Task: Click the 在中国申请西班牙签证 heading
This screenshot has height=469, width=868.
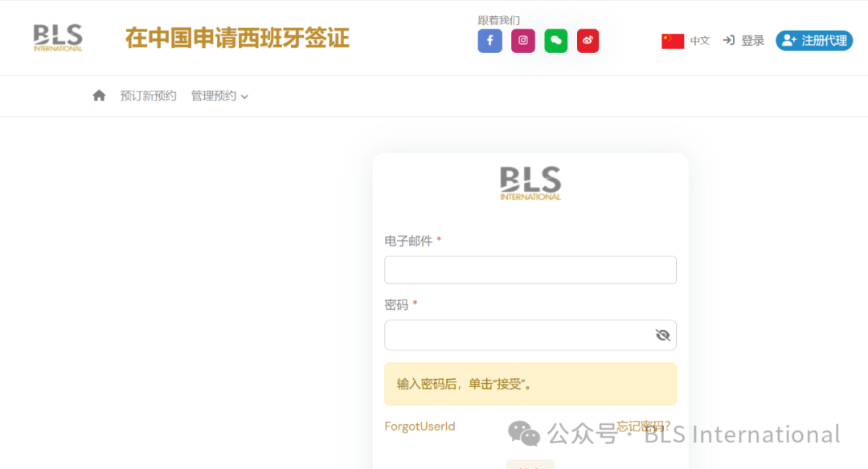Action: click(237, 39)
